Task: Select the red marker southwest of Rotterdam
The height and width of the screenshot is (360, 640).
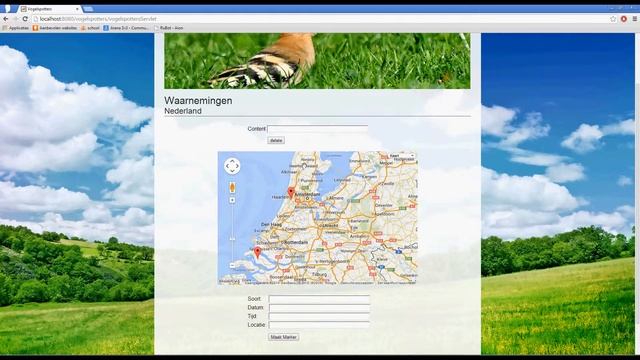Action: pyautogui.click(x=258, y=253)
